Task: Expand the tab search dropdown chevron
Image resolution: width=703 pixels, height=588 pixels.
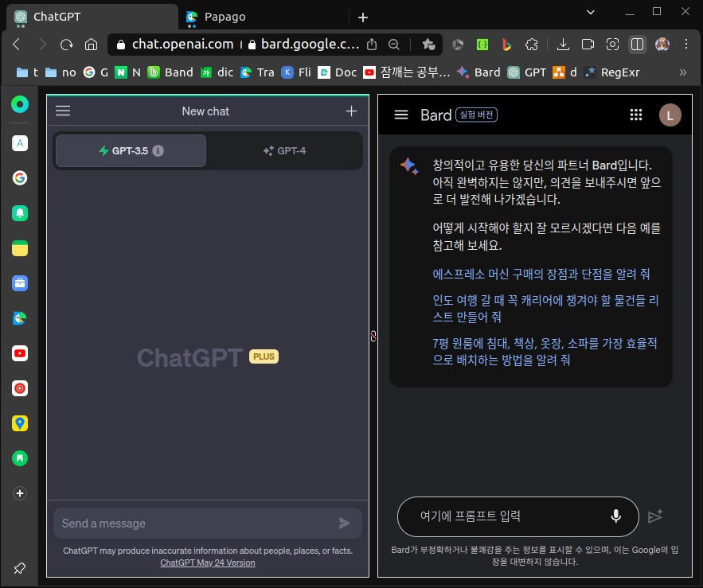Action: coord(591,12)
